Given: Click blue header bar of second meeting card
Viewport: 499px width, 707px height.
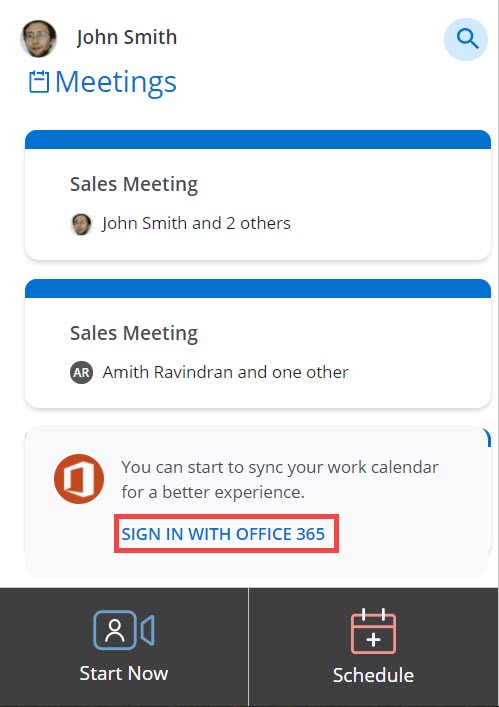Looking at the screenshot, I should (x=258, y=289).
